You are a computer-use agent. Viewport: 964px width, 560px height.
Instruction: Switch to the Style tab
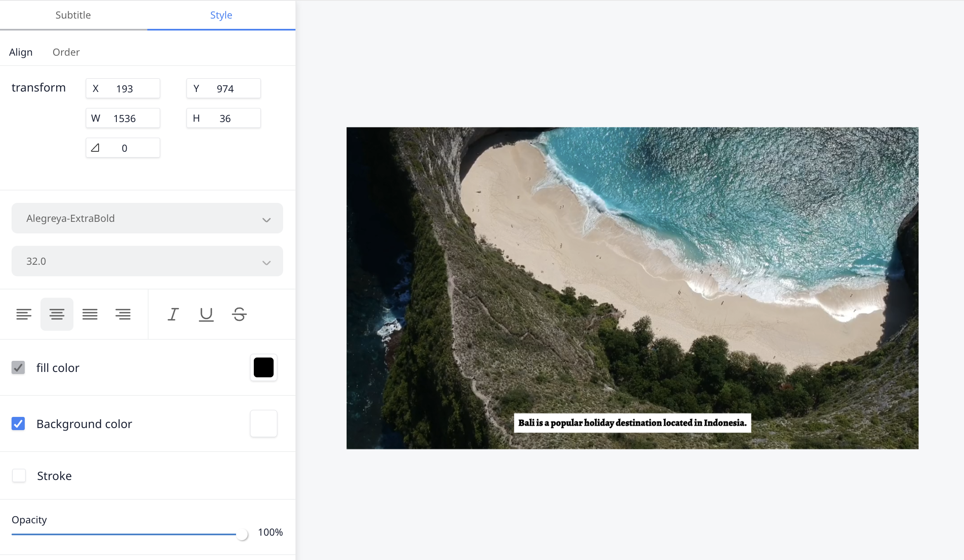221,15
